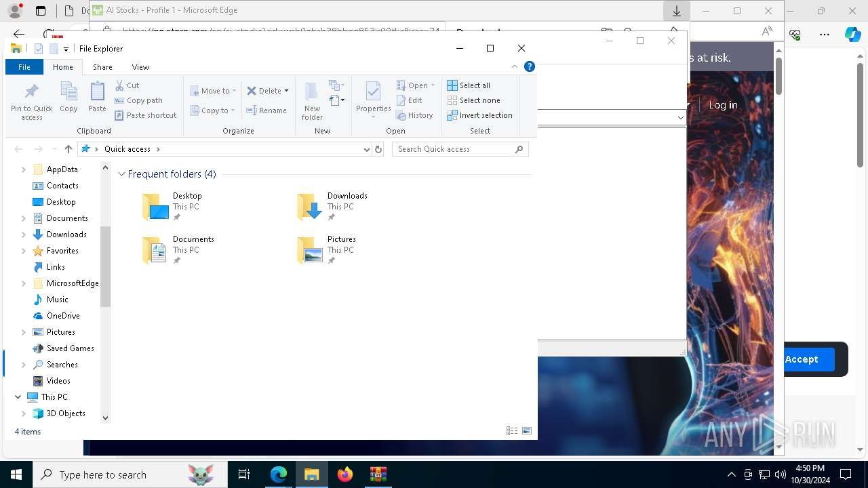Open Firefox from the taskbar

(345, 474)
